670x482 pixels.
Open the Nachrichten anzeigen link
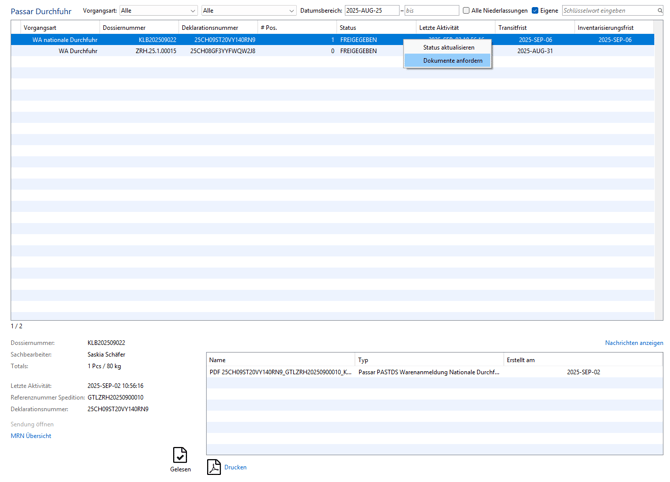point(634,343)
